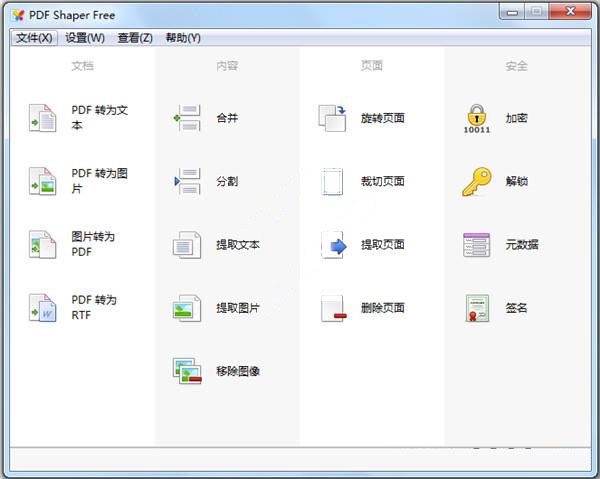Click the 元数据 metadata icon
Viewport: 600px width, 479px height.
pos(477,244)
